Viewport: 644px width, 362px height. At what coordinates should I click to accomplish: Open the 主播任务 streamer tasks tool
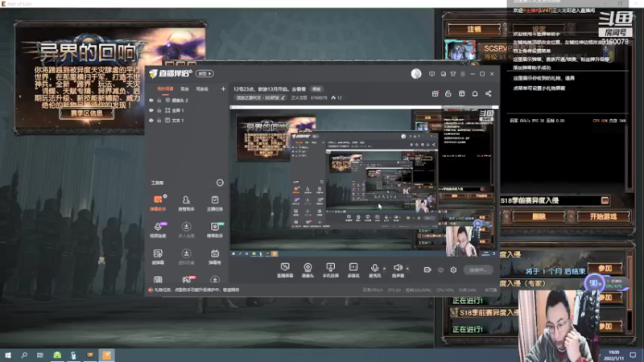215,203
